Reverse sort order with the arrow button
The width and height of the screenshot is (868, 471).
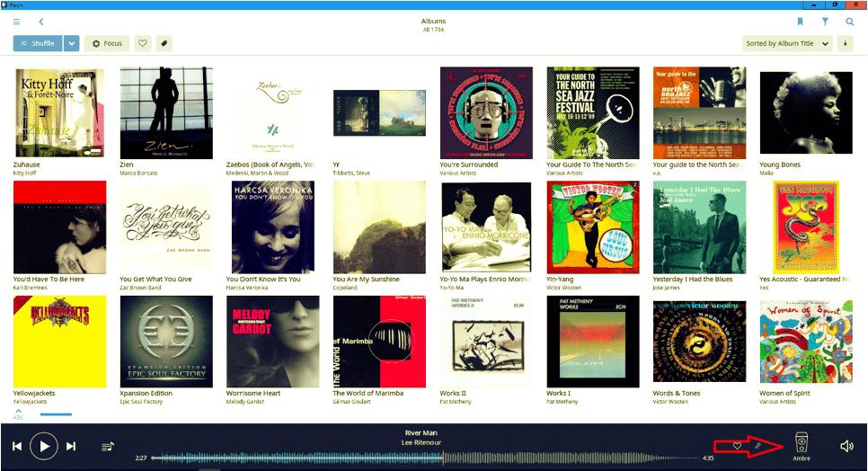click(x=845, y=43)
